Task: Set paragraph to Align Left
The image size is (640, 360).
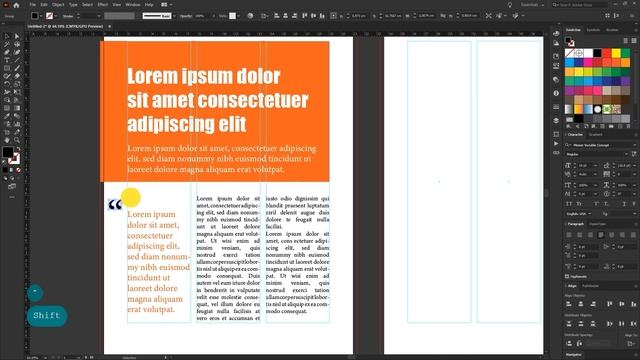Action: pos(569,235)
